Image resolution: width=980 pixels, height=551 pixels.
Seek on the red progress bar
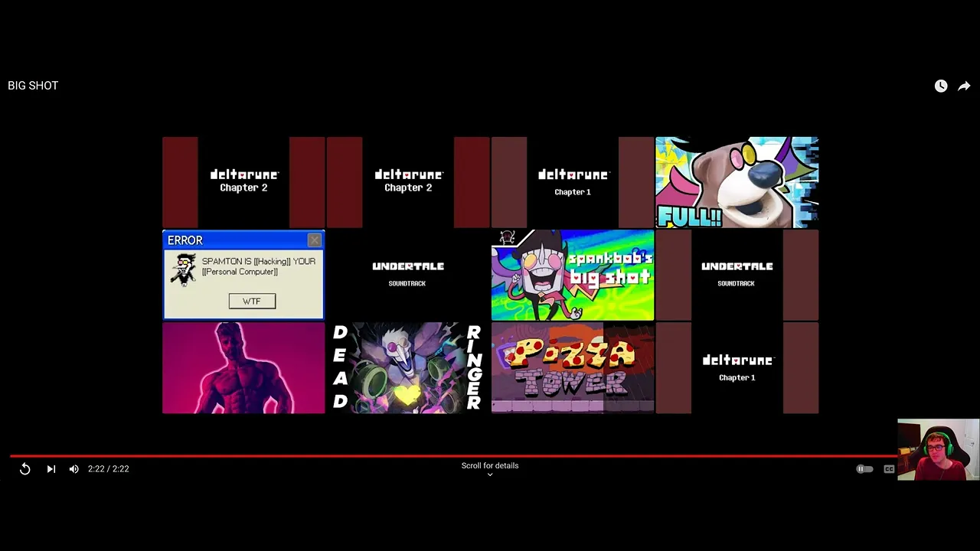[453, 456]
